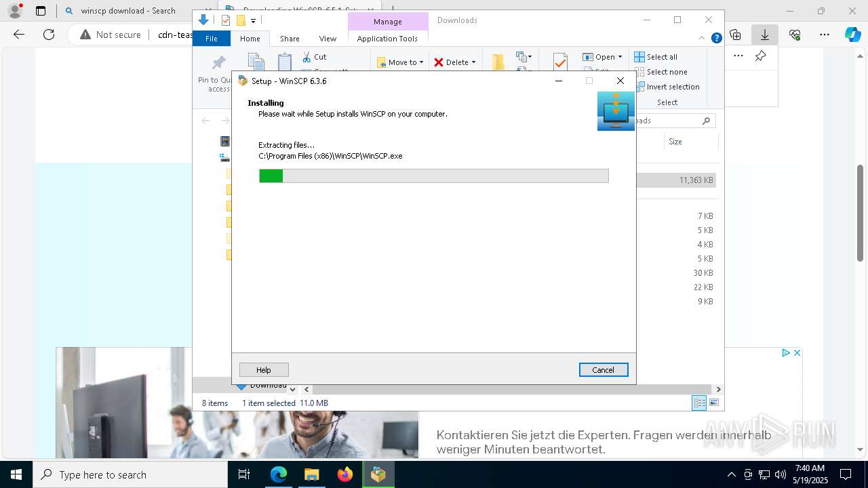Expand the New item dropdown

pyautogui.click(x=524, y=57)
